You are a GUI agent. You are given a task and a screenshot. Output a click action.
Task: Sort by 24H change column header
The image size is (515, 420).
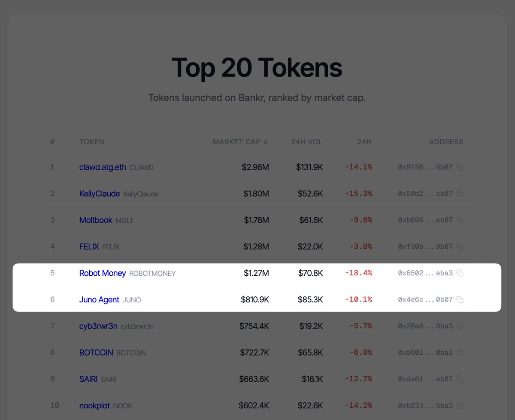pos(364,142)
